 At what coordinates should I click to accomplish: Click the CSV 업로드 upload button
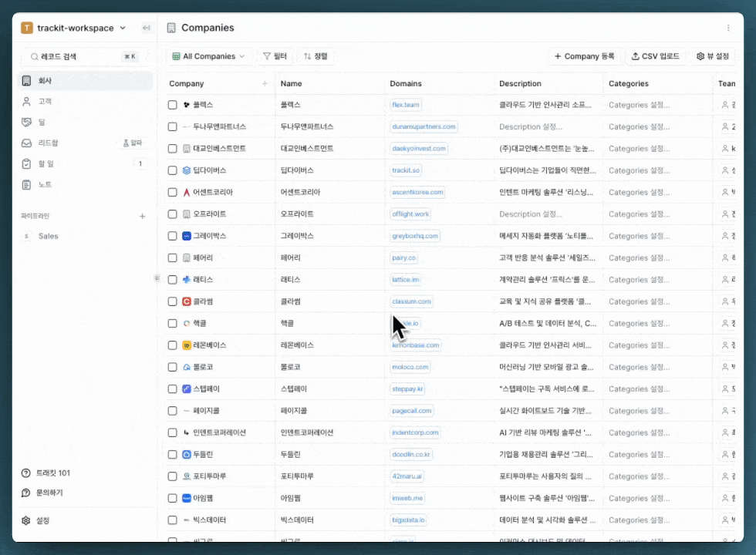click(655, 56)
